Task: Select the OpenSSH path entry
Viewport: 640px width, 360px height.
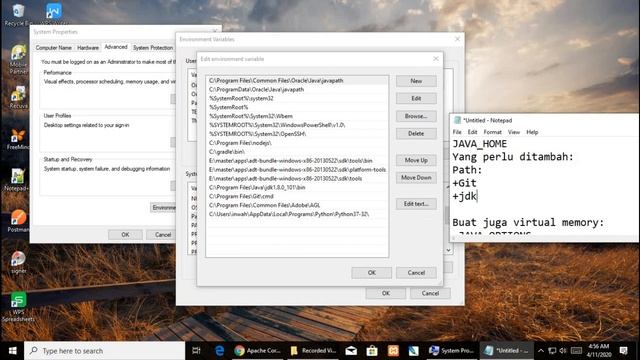Action: tap(297, 134)
